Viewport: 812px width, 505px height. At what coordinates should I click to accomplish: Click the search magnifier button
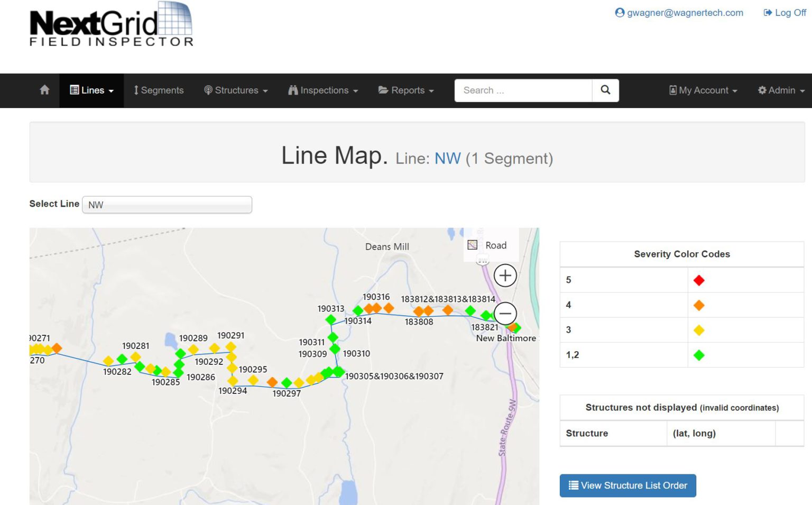click(x=605, y=90)
